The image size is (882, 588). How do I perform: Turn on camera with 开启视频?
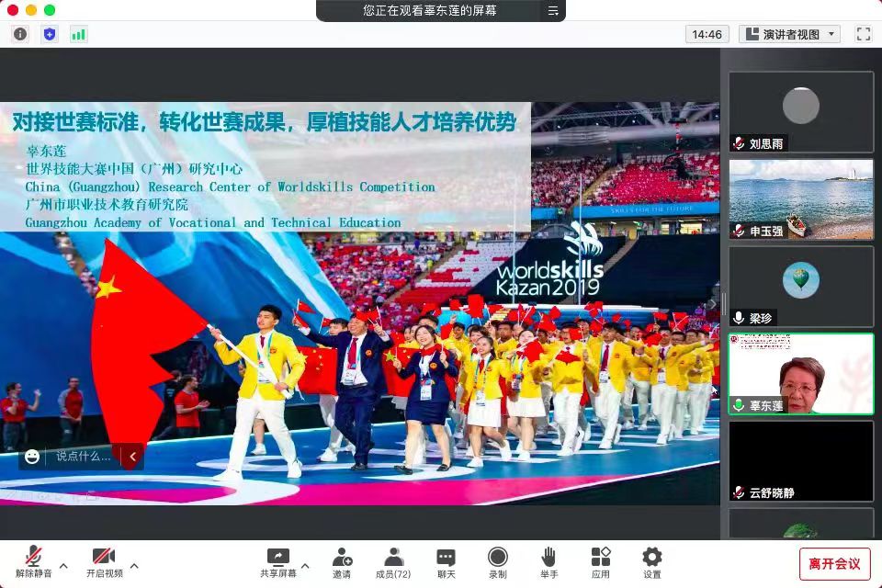point(104,562)
